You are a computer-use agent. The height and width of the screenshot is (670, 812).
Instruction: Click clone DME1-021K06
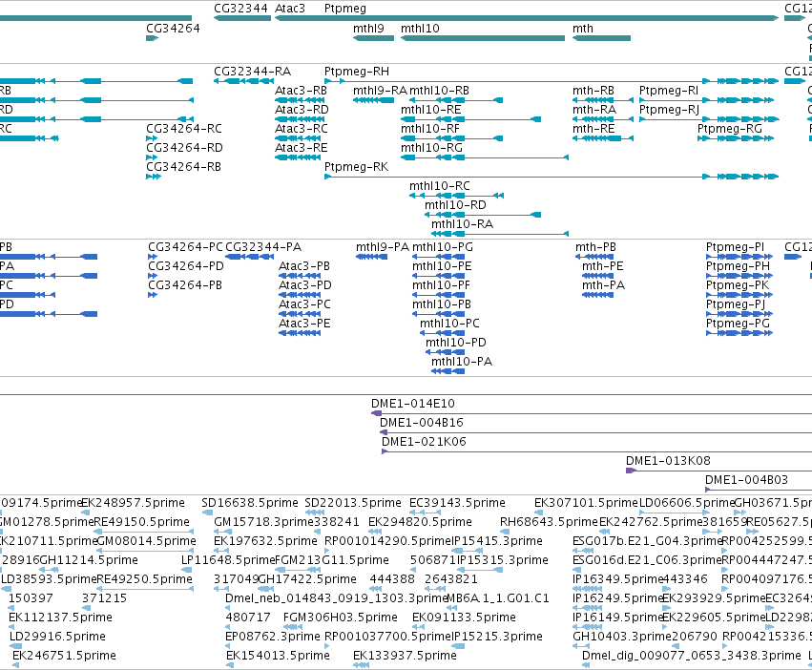pos(424,442)
